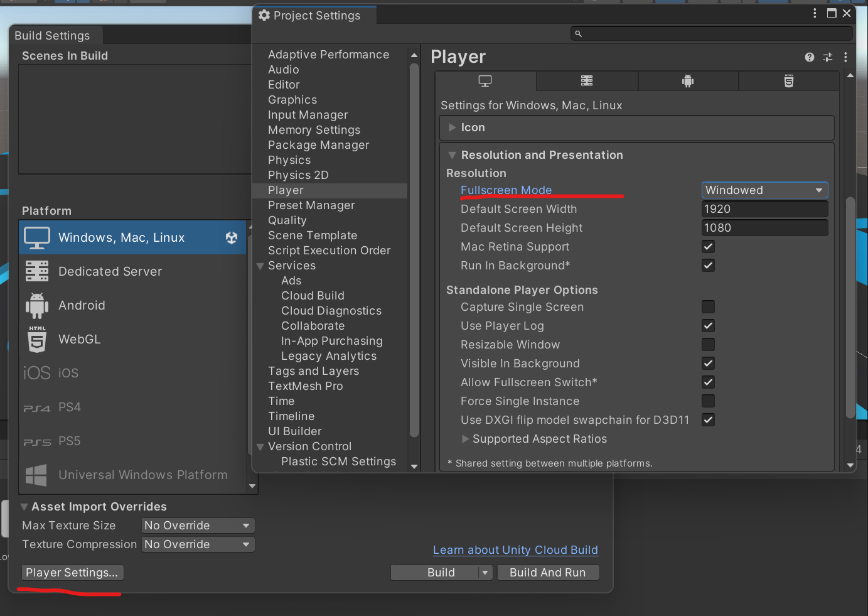This screenshot has width=868, height=616.
Task: Select the desktop platform tab icon in Player
Action: [485, 81]
